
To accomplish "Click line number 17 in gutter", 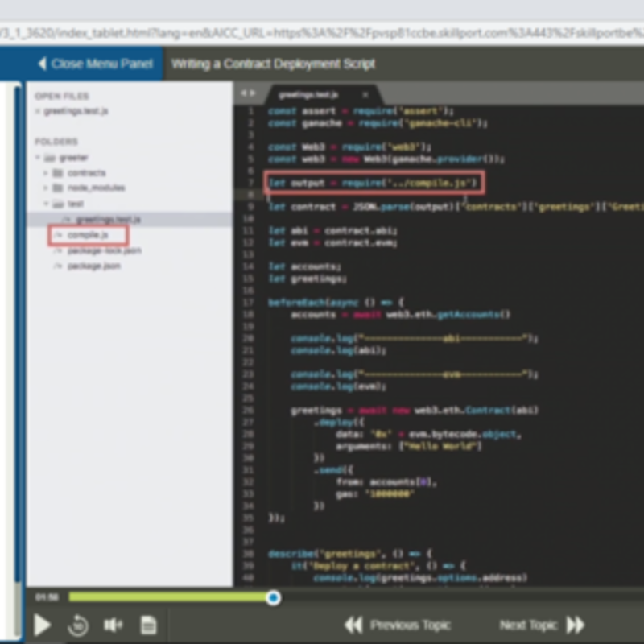I will [249, 303].
